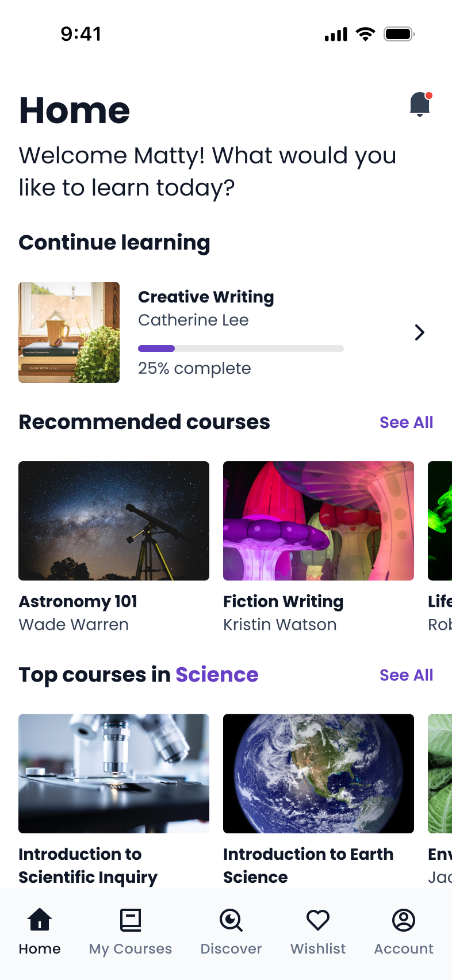Tap the red notification badge dot
452x980 pixels.
click(428, 95)
